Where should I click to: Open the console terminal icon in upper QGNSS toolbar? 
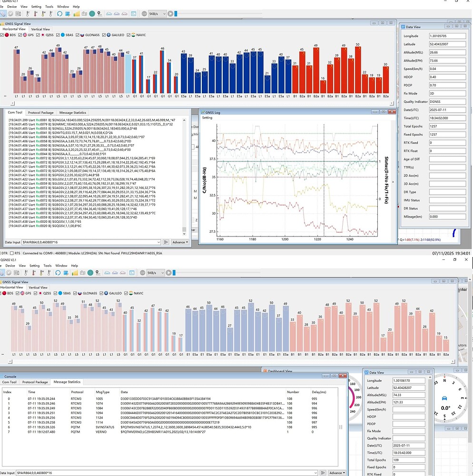(134, 14)
